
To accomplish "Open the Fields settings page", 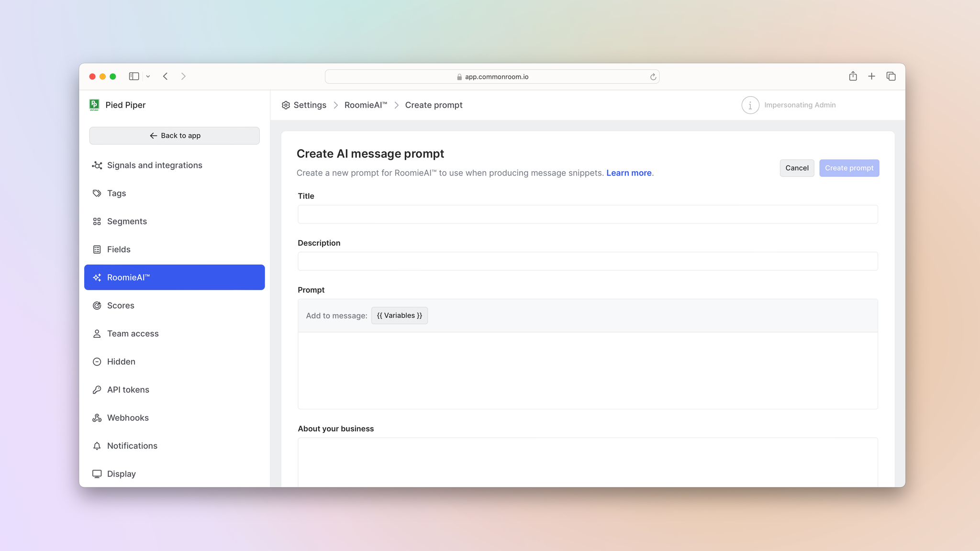I will click(175, 250).
